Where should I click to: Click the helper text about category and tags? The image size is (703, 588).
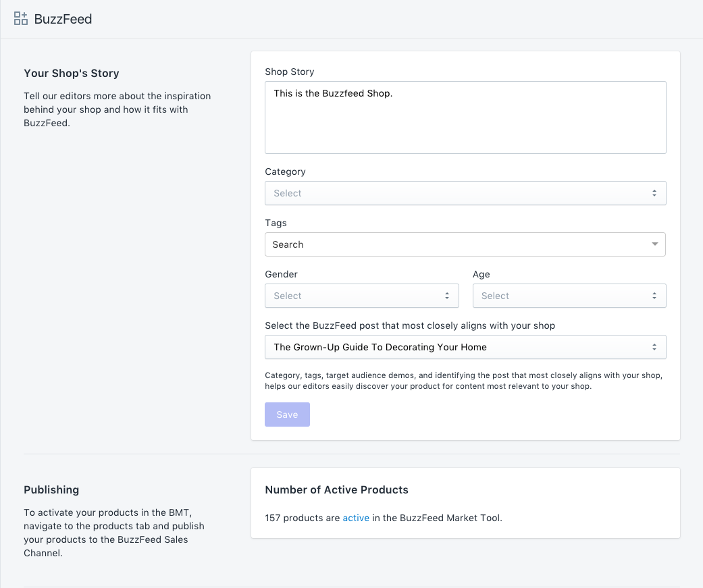click(x=463, y=381)
